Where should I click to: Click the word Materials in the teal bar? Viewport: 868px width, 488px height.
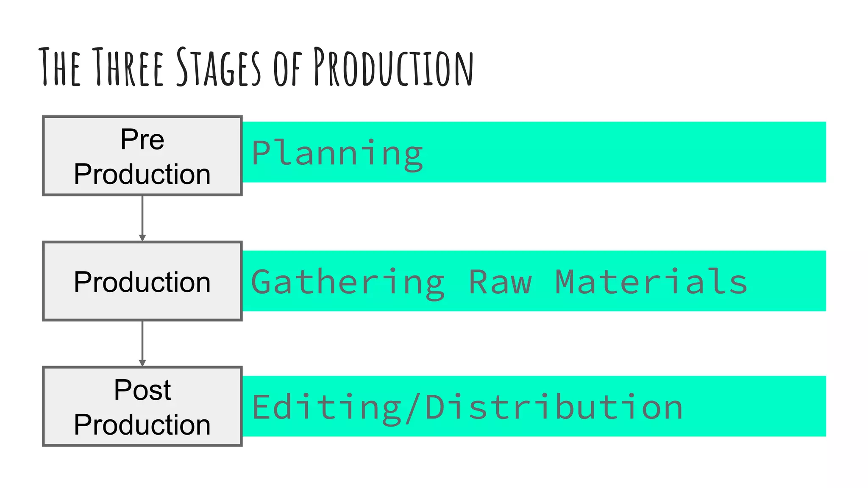(x=651, y=282)
